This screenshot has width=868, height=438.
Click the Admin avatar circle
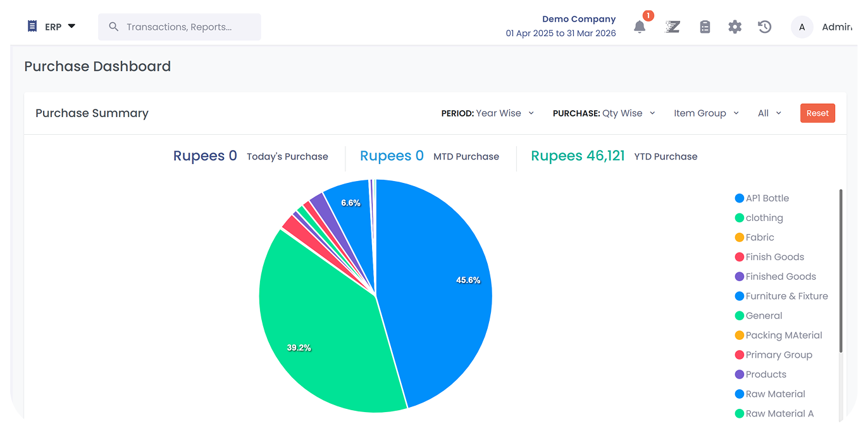tap(802, 27)
